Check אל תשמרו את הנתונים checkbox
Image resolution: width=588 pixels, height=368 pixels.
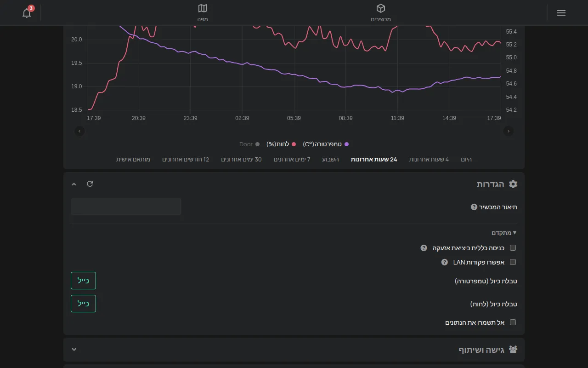pyautogui.click(x=513, y=322)
